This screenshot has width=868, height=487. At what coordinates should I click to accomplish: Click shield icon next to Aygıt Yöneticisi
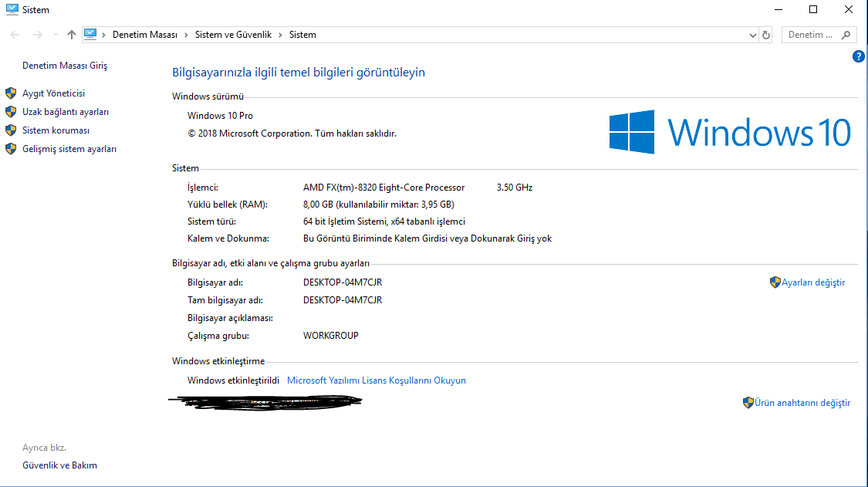pos(11,93)
